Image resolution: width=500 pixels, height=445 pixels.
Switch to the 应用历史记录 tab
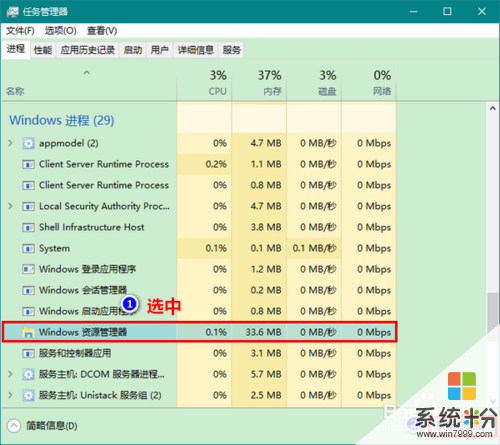tap(88, 50)
